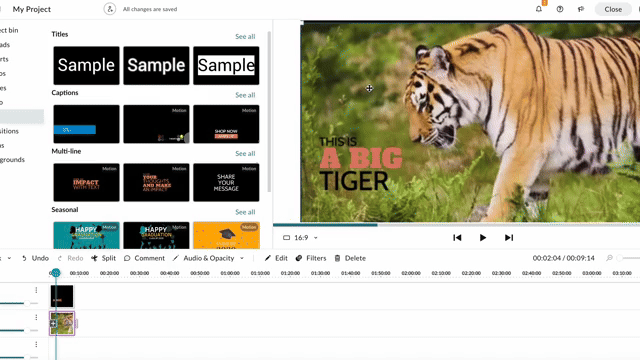Click the playhead marker on timeline
Image resolution: width=640 pixels, height=360 pixels.
pyautogui.click(x=56, y=273)
